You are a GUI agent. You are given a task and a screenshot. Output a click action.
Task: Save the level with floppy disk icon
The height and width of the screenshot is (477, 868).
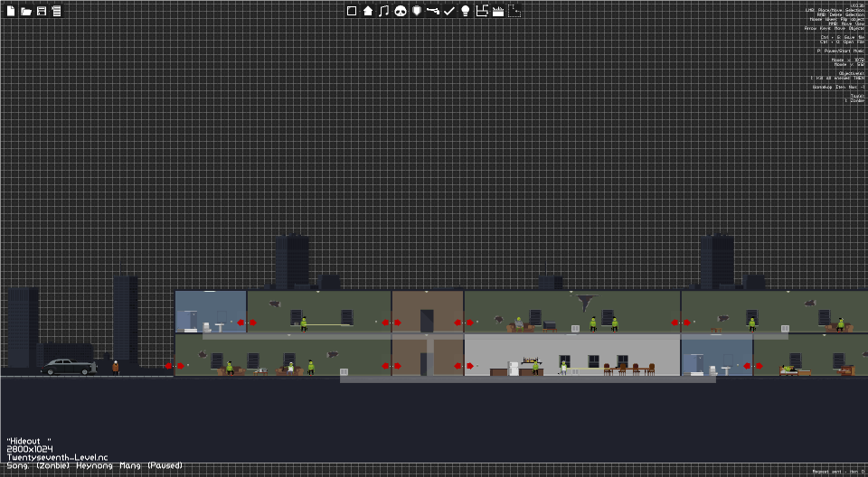click(42, 11)
